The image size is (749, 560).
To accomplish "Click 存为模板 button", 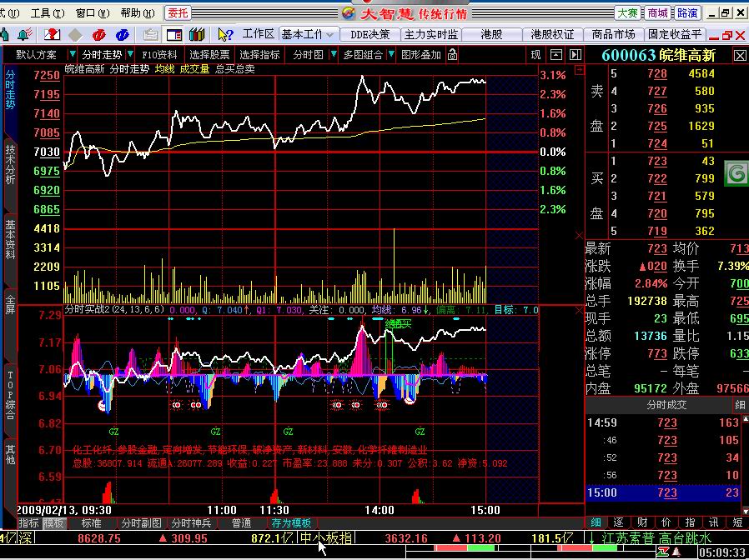I will pyautogui.click(x=291, y=523).
